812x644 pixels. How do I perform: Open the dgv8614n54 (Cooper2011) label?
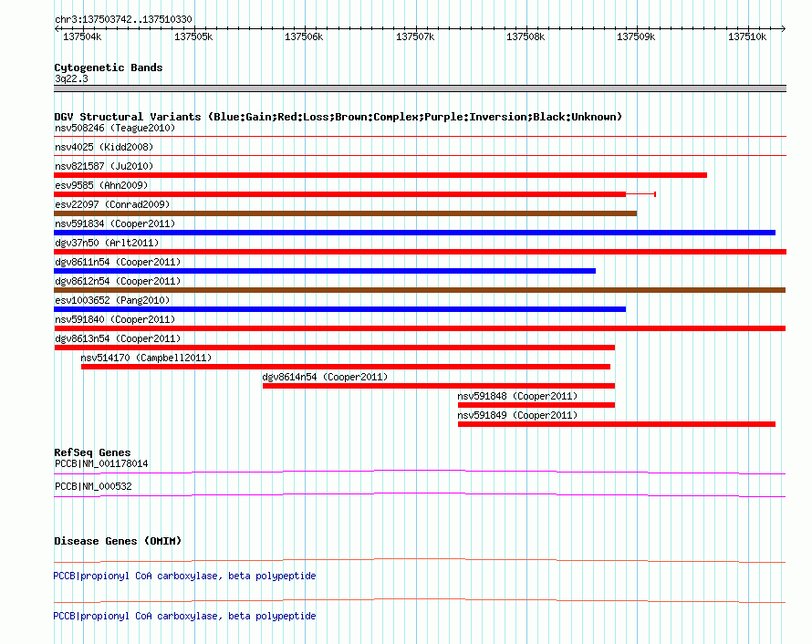coord(325,377)
